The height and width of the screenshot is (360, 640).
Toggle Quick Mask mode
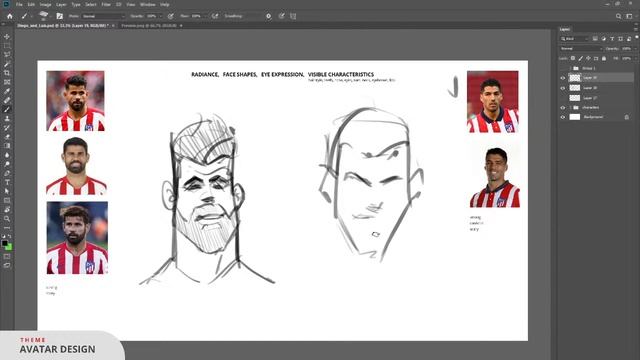pos(7,257)
